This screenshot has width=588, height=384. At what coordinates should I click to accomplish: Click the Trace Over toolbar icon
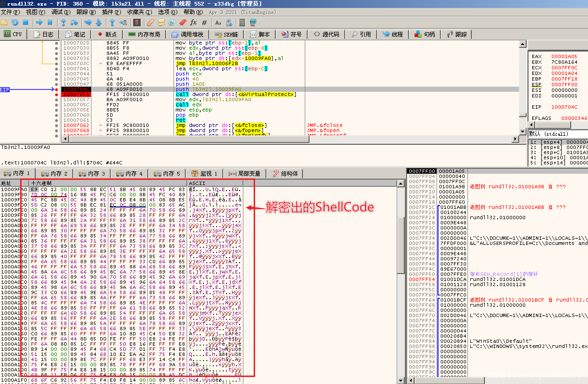(98, 22)
